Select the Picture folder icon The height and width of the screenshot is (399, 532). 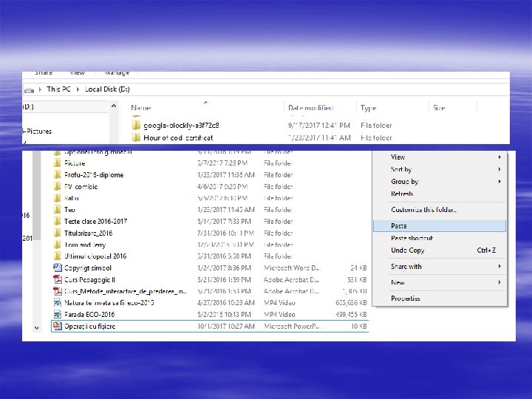pos(58,163)
